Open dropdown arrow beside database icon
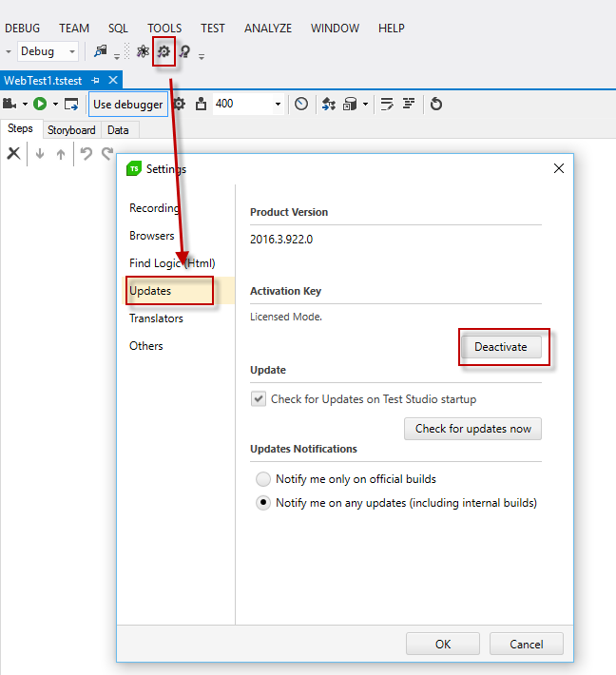616x675 pixels. pyautogui.click(x=365, y=104)
